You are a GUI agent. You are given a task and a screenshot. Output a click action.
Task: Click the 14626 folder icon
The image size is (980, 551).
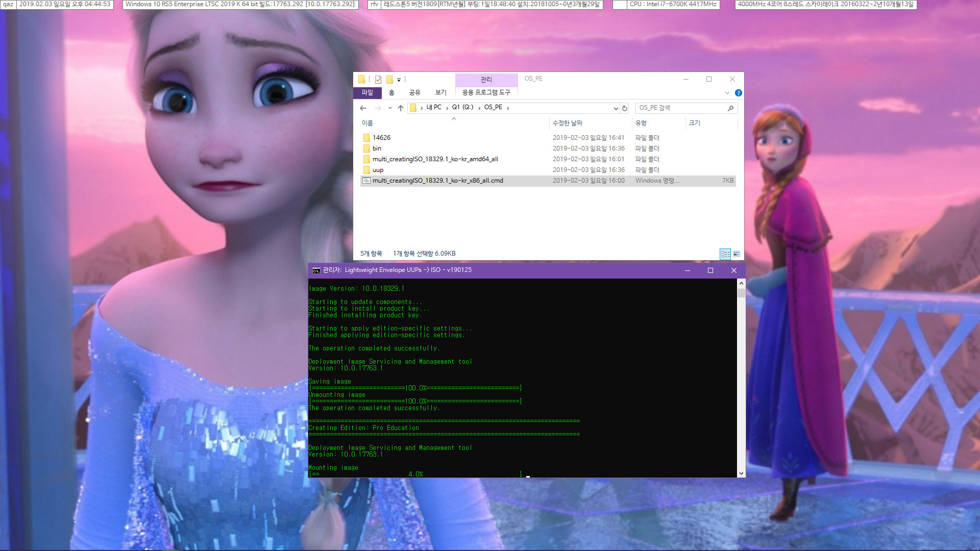coord(366,138)
